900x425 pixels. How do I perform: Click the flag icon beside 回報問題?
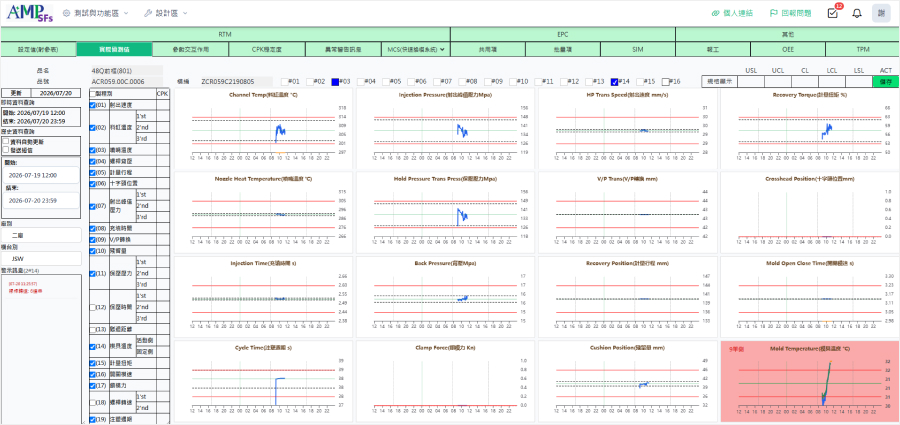coord(773,13)
